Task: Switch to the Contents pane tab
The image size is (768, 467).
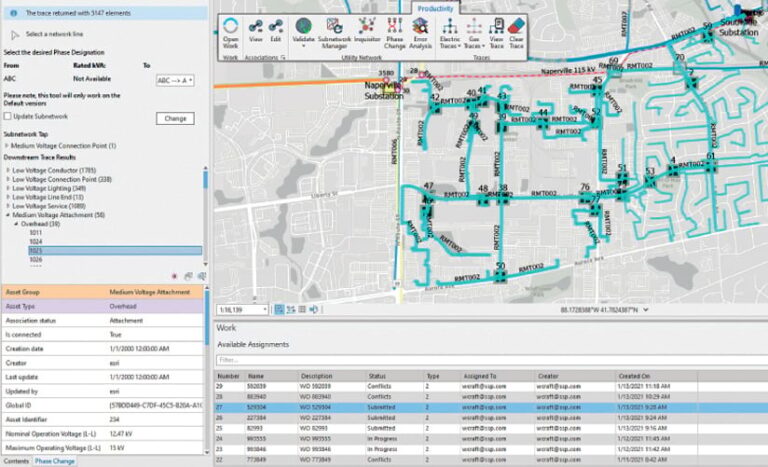Action: tap(16, 461)
